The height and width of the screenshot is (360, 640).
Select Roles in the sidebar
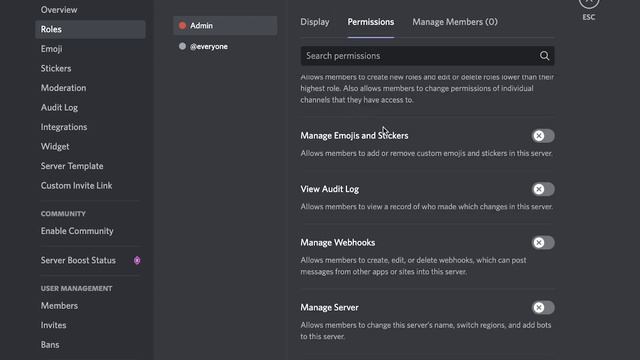[x=90, y=29]
